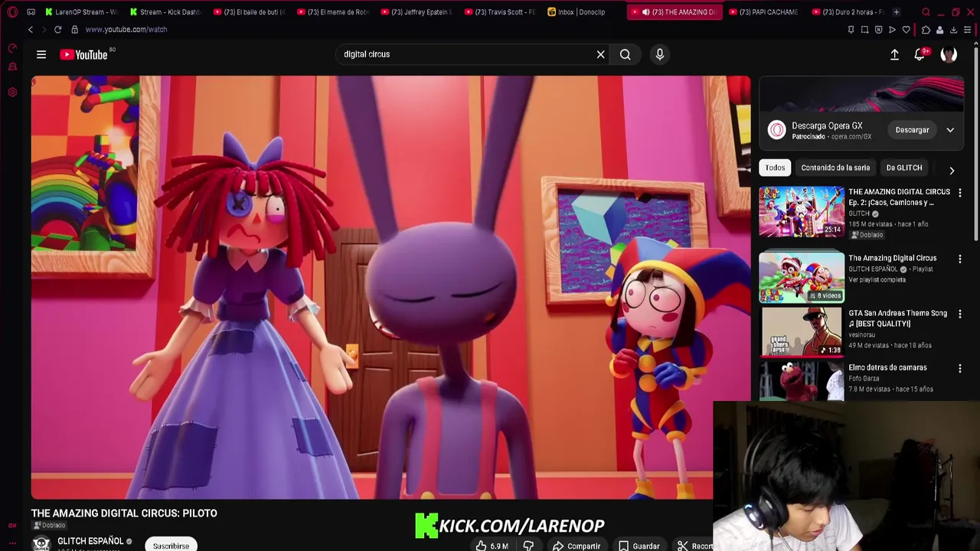The image size is (980, 551).
Task: Click the Suscribirse button
Action: point(171,545)
